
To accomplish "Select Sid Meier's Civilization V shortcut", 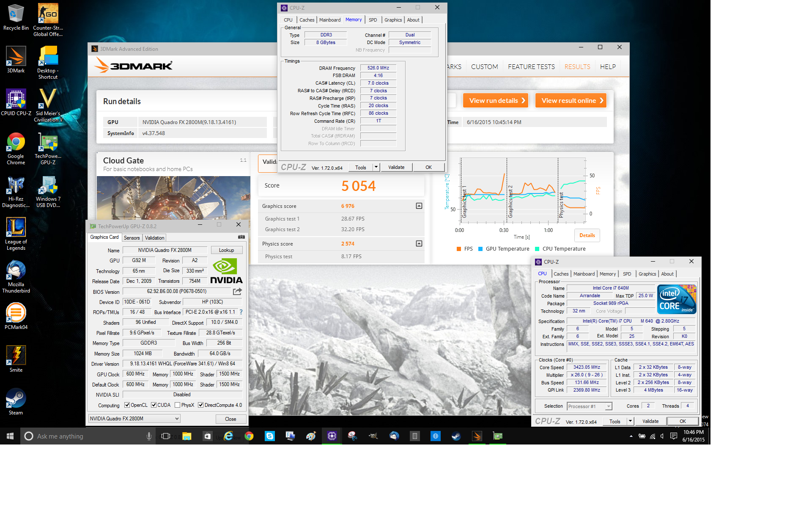I will tap(48, 105).
